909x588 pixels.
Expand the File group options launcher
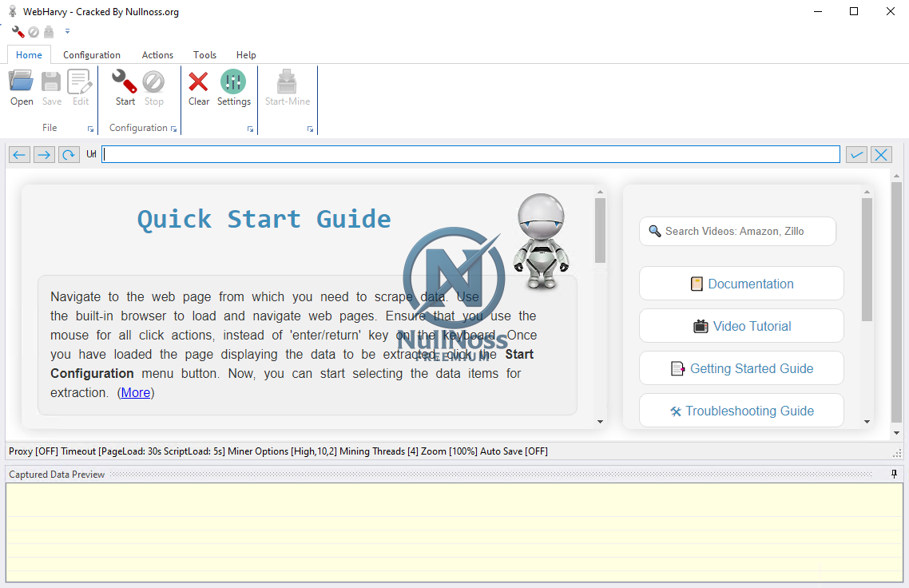point(90,129)
